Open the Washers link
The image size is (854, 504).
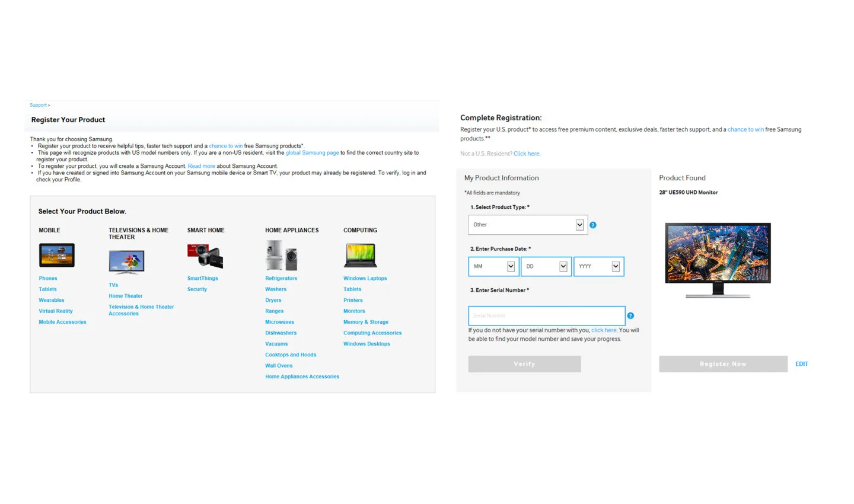click(x=276, y=289)
